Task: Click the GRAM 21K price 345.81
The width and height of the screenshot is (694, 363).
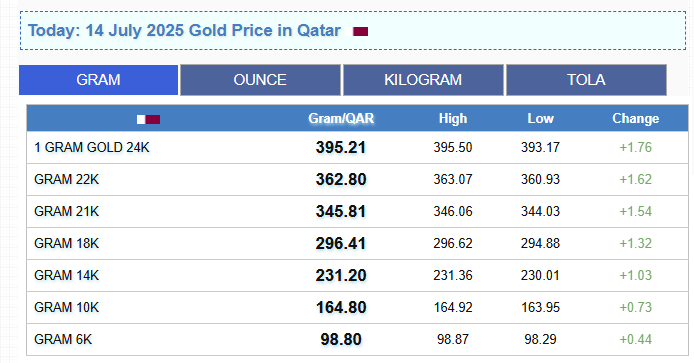Action: pos(341,211)
